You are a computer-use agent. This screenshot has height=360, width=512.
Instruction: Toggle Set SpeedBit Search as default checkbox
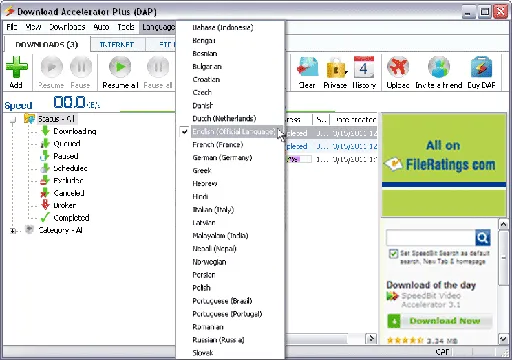(x=393, y=254)
